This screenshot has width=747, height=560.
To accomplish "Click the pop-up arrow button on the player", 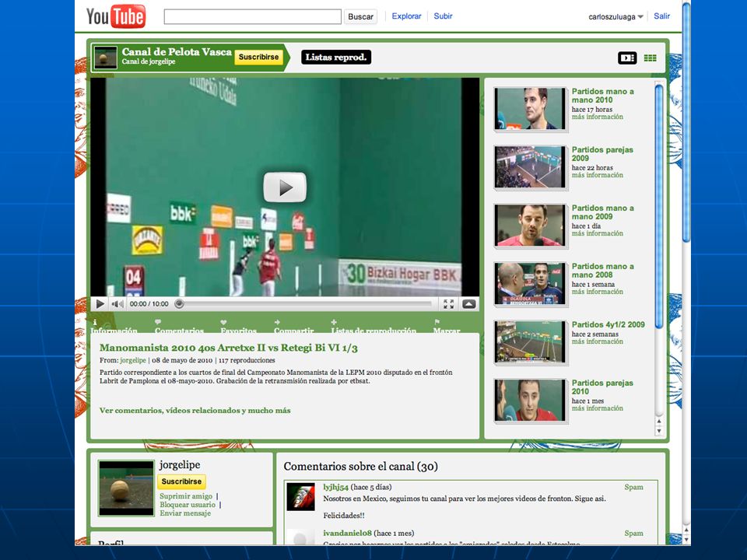I will [x=468, y=304].
